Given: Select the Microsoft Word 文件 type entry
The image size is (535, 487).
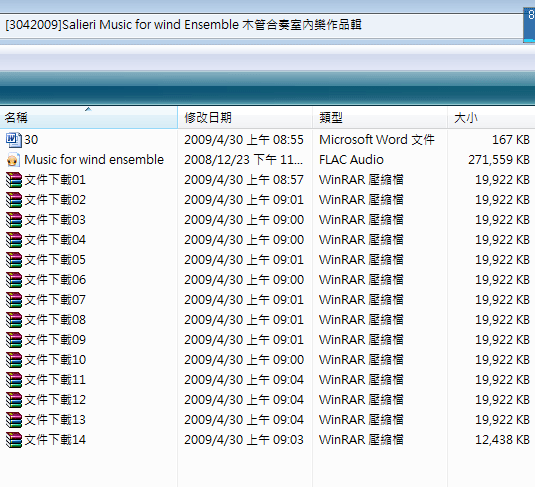Looking at the screenshot, I should [x=377, y=140].
